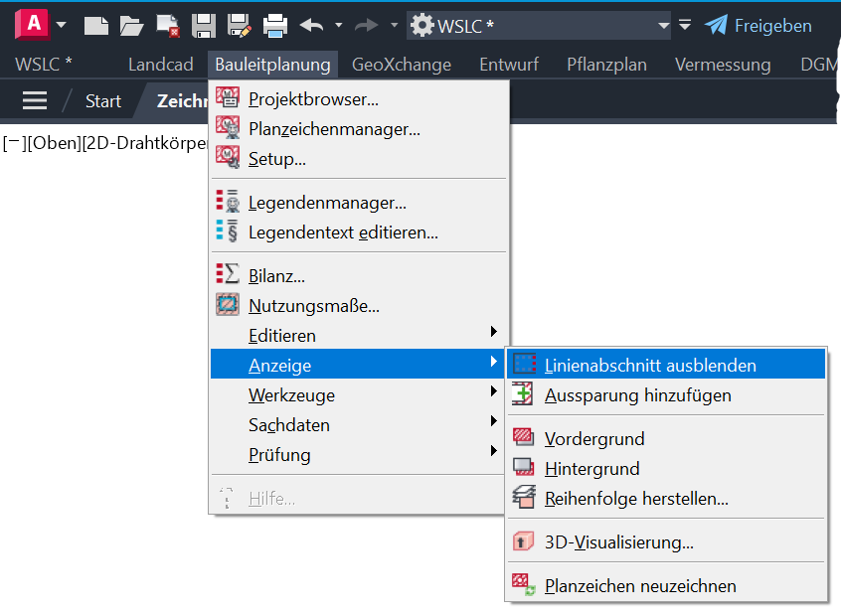Viewport: 841px width, 616px height.
Task: Click the Freigeben share button
Action: tap(758, 26)
